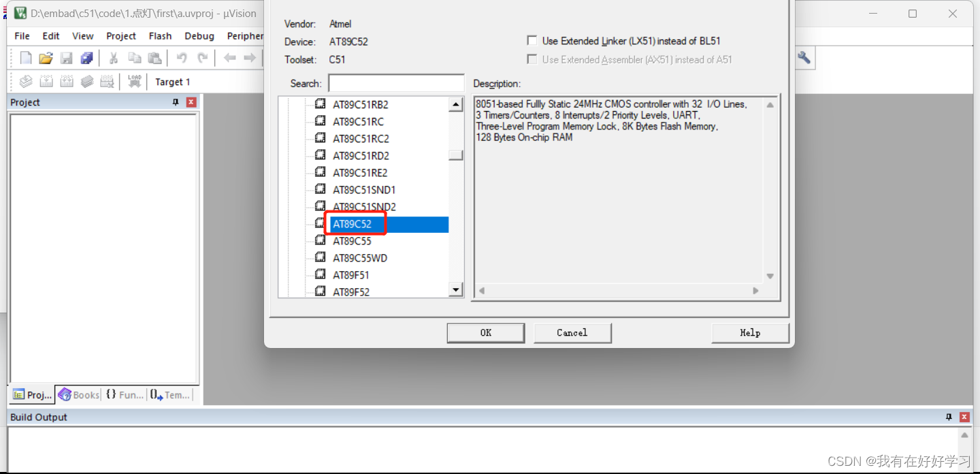Switch to the Project tab
Viewport: 980px width, 474px height.
click(32, 395)
